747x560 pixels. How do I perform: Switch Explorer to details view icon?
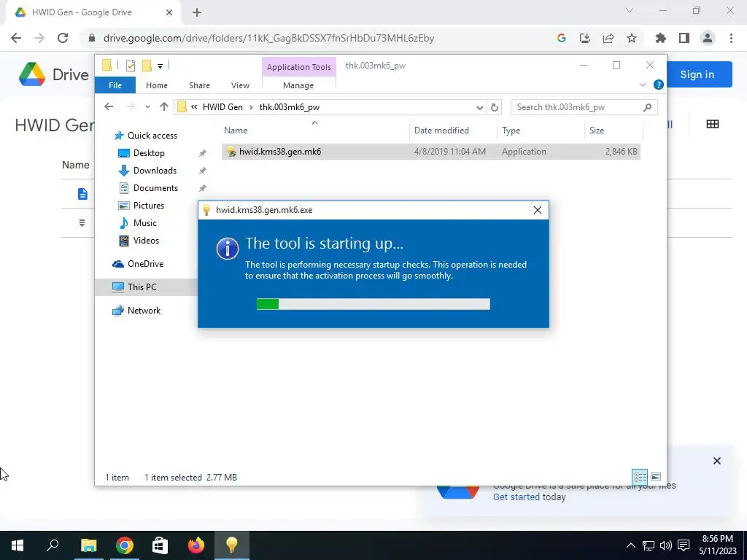(x=640, y=477)
